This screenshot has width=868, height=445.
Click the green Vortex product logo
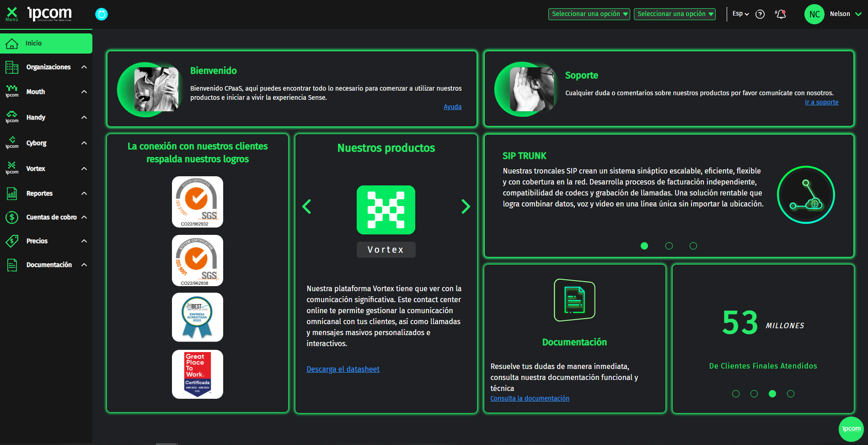(386, 210)
